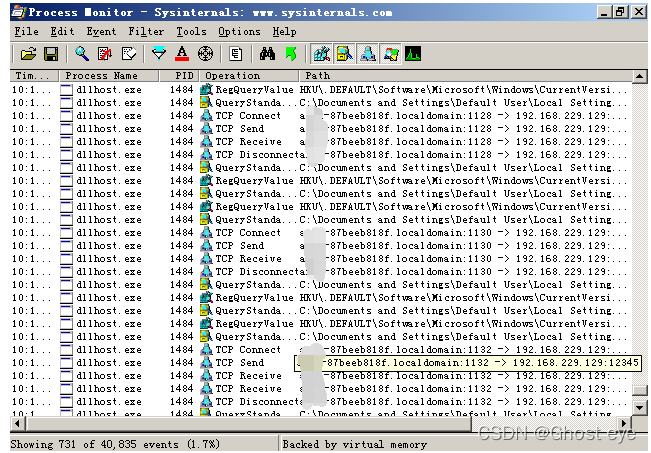Click the Save toolbar icon
Image resolution: width=651 pixels, height=453 pixels.
(x=50, y=53)
